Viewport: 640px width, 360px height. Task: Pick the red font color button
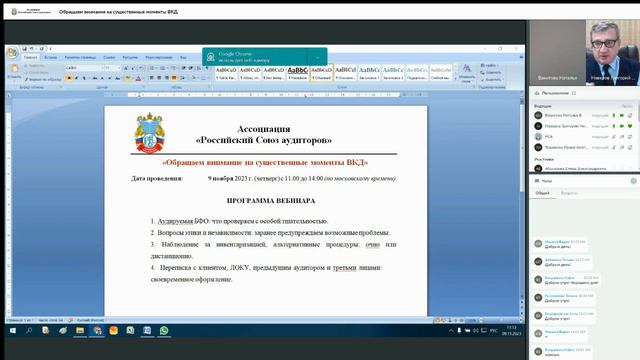(x=138, y=78)
